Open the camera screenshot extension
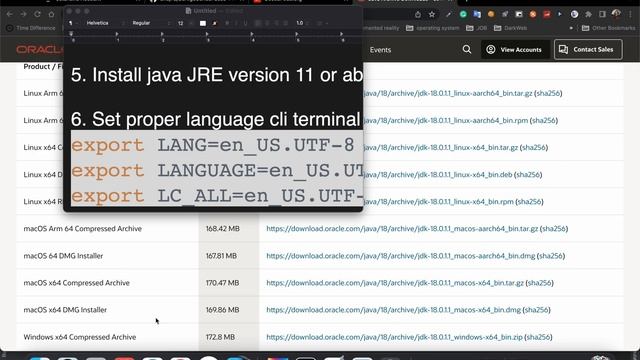The image size is (640, 360). (519, 14)
